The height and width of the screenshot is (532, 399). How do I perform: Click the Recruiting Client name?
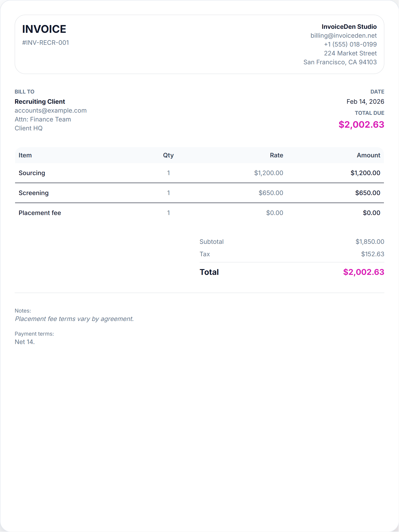[40, 102]
